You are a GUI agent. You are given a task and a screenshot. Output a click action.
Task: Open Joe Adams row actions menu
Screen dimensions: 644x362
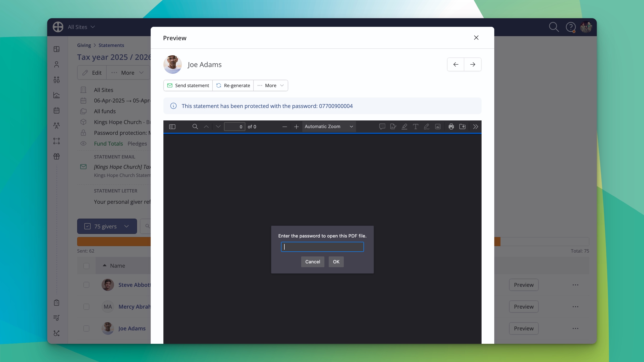click(575, 328)
